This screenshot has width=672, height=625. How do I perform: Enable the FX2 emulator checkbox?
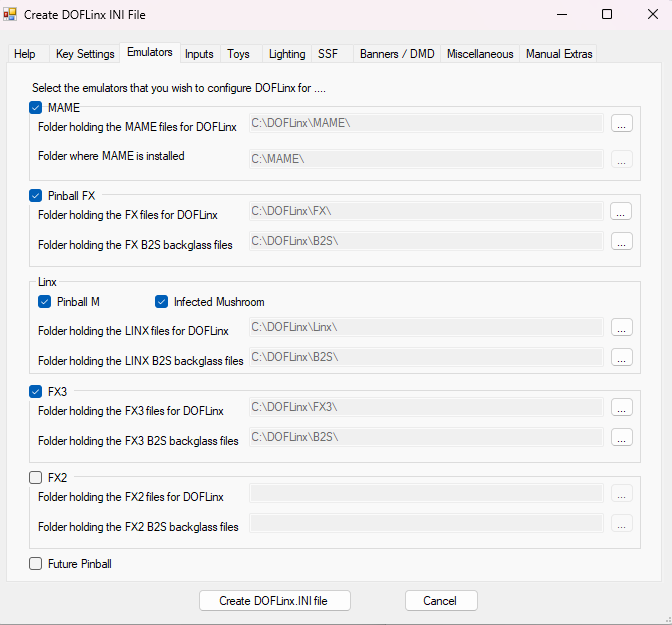[37, 478]
